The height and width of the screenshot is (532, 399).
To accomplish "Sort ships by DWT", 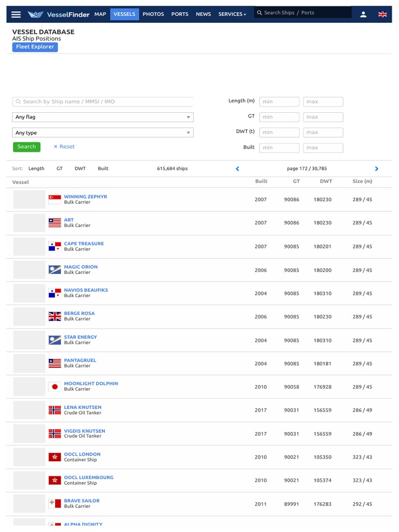I will (x=80, y=169).
